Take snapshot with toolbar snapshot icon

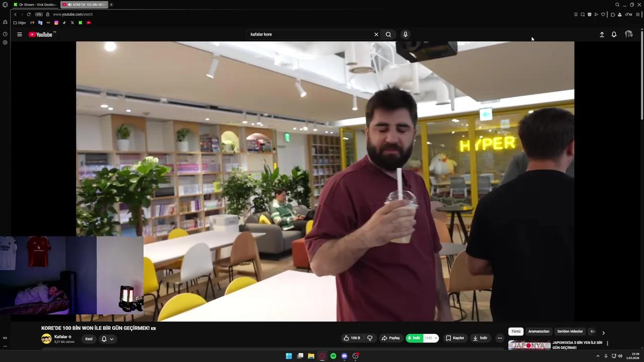[583, 15]
